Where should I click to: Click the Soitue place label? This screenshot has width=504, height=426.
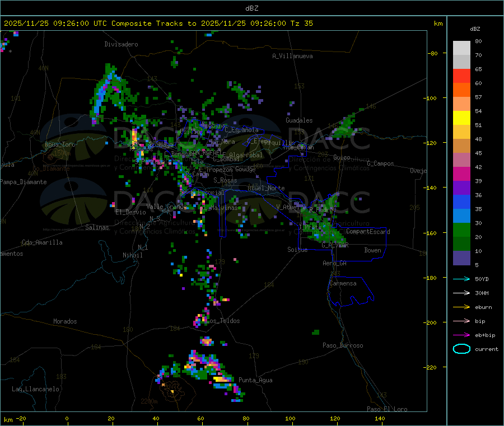[297, 250]
